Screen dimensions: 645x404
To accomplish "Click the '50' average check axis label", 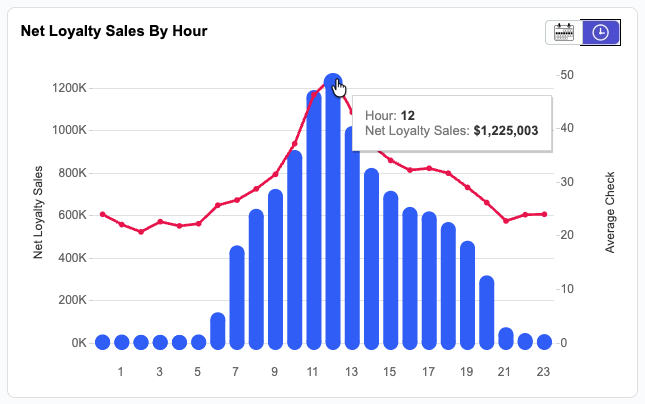I will click(x=567, y=75).
